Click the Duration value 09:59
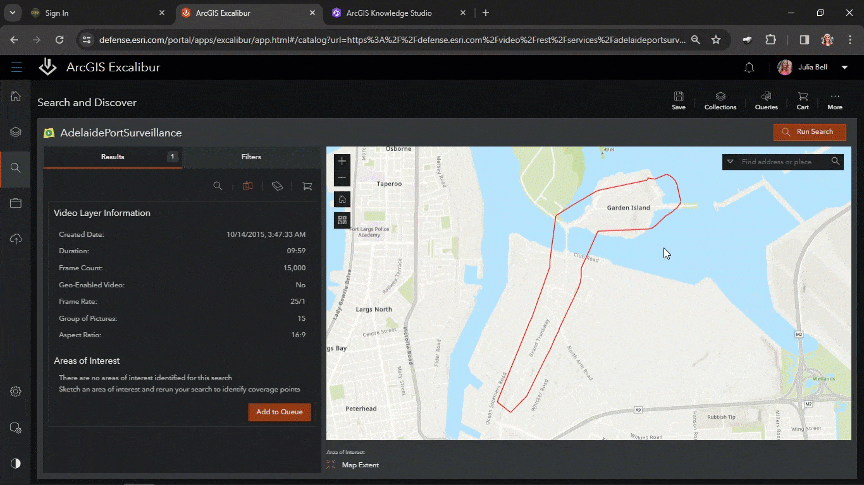864x485 pixels. click(296, 251)
